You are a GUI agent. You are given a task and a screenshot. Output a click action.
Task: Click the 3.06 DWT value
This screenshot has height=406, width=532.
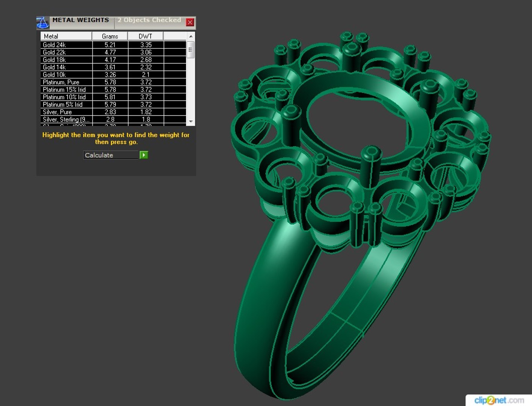pyautogui.click(x=146, y=52)
